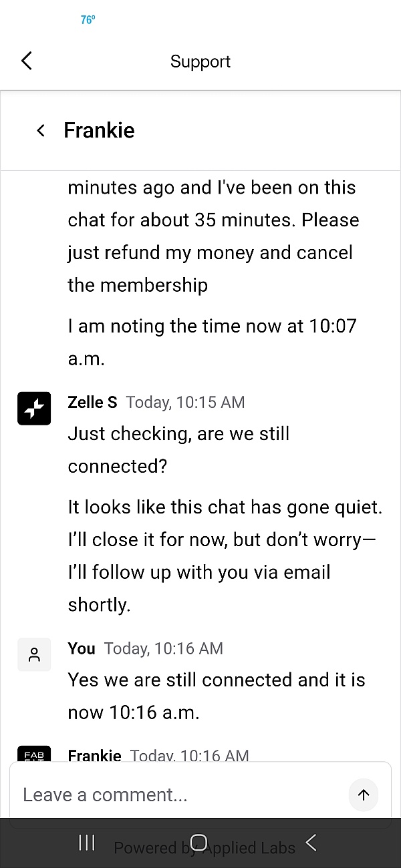Tap the Zelle S sender name
This screenshot has height=868, width=401.
point(92,402)
